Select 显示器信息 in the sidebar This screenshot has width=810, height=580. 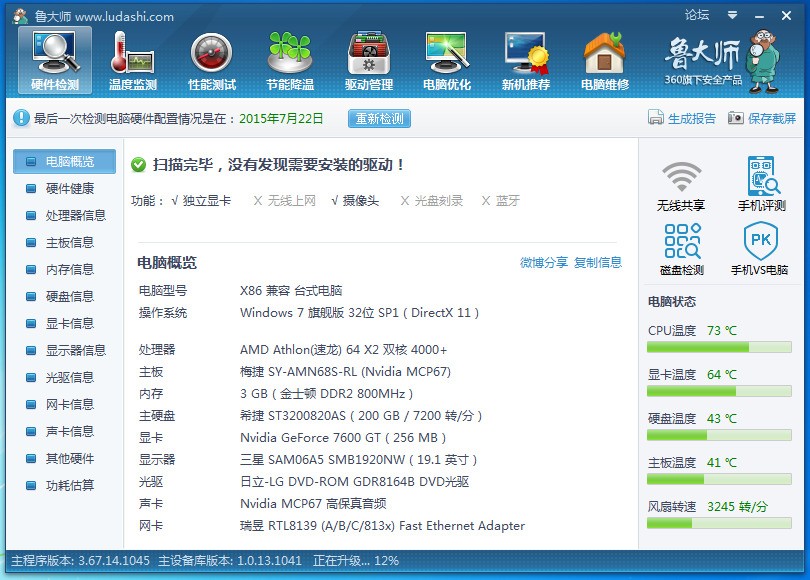65,350
